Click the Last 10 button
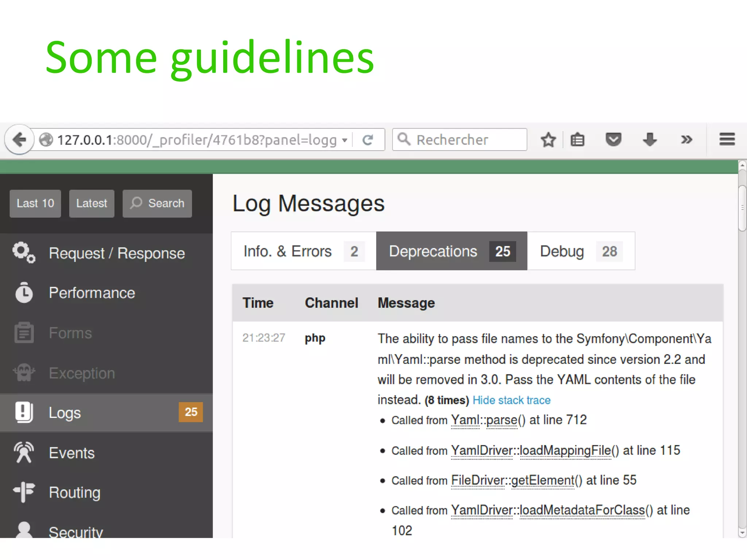This screenshot has width=747, height=560. coord(35,203)
